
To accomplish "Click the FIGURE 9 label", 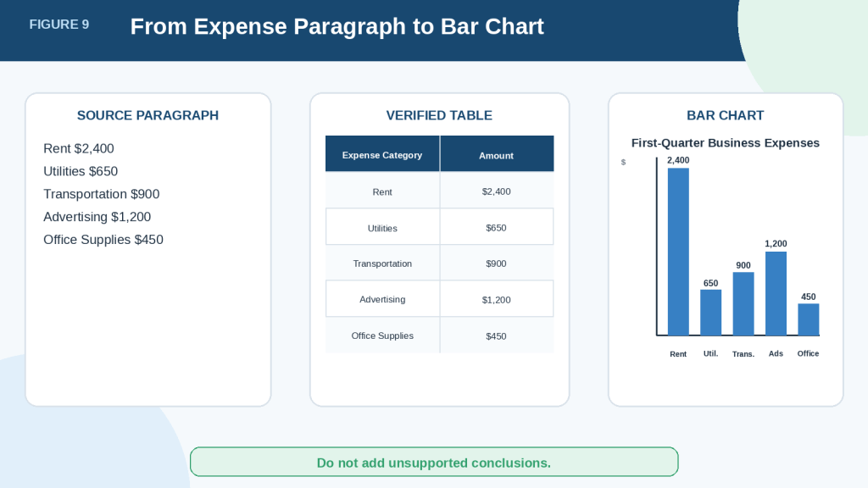I will [59, 25].
